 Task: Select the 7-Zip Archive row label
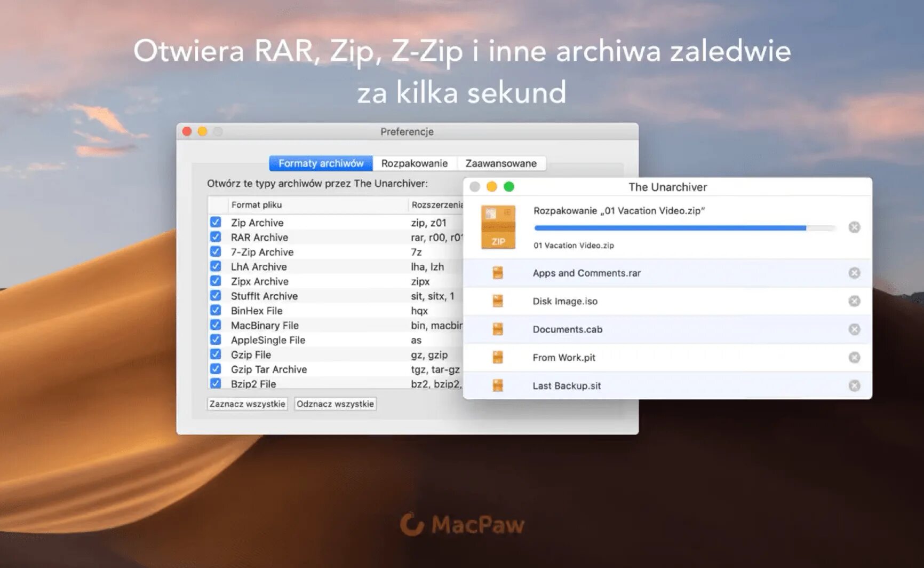pyautogui.click(x=262, y=252)
